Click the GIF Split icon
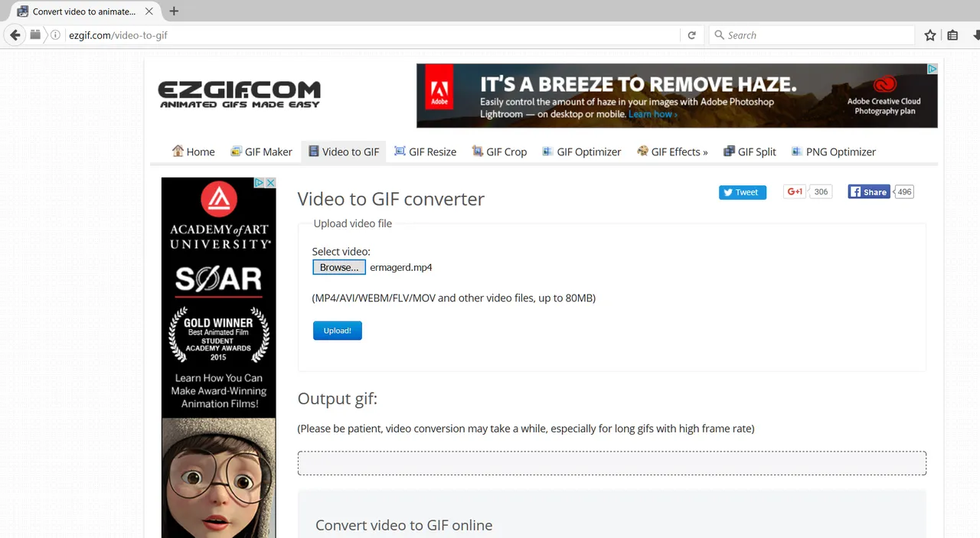The image size is (980, 538). (729, 152)
